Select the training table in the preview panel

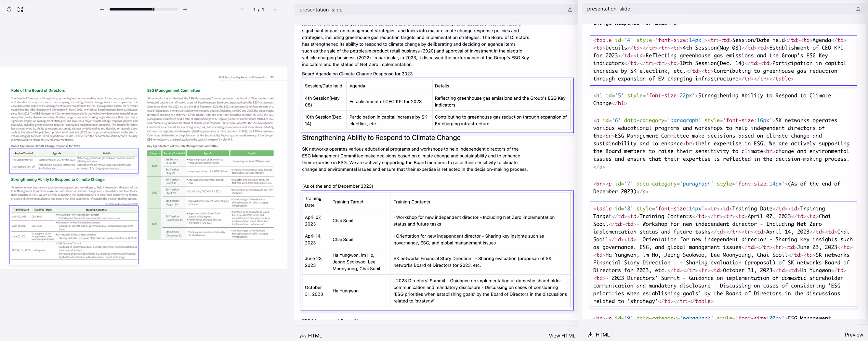pos(437,250)
